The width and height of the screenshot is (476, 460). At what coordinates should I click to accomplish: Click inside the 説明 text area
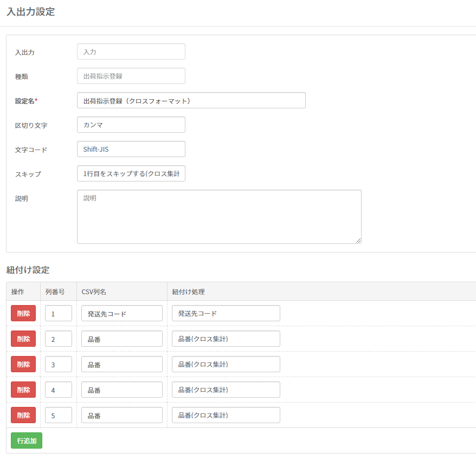click(x=218, y=217)
